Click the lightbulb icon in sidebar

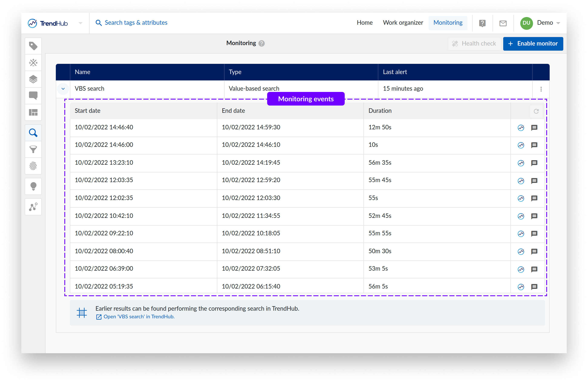tap(33, 186)
